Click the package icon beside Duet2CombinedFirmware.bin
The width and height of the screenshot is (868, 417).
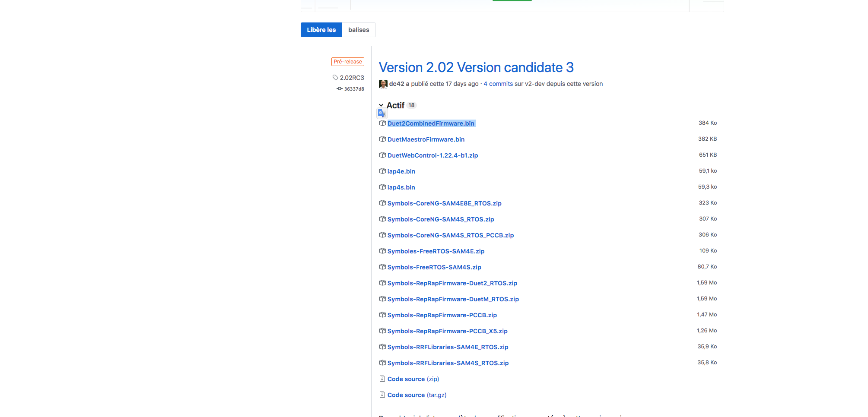[382, 123]
